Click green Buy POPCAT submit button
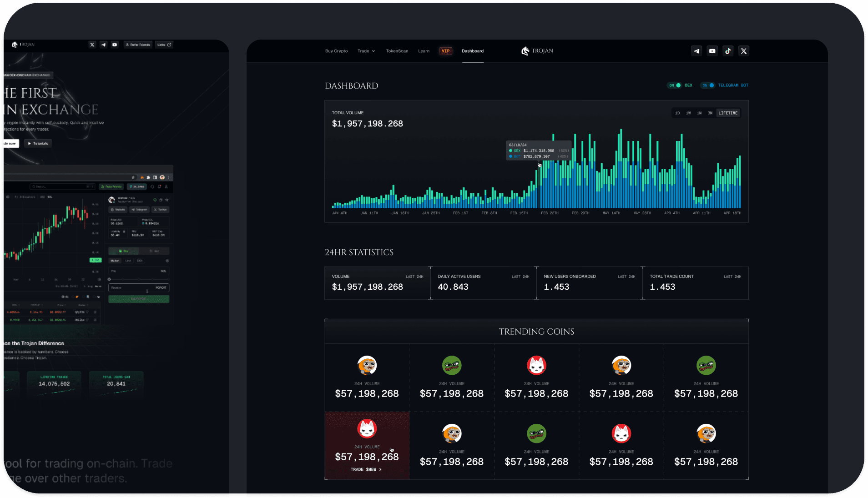This screenshot has width=868, height=498. pyautogui.click(x=139, y=299)
